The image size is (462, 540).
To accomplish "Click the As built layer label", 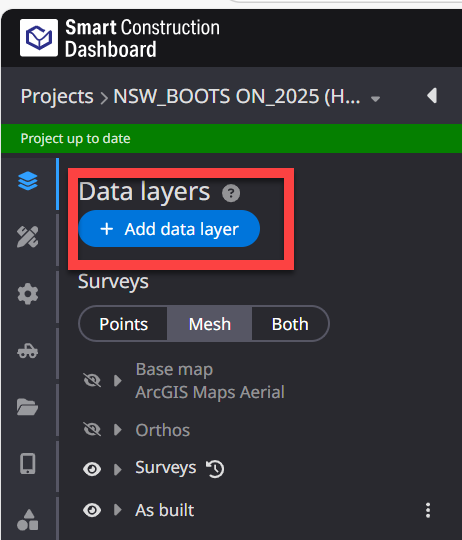I will click(165, 510).
